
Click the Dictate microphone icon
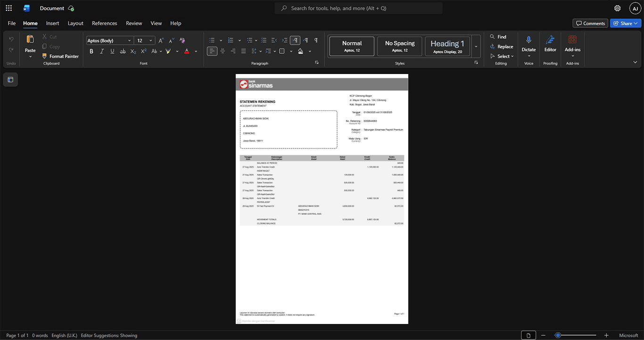(x=528, y=40)
